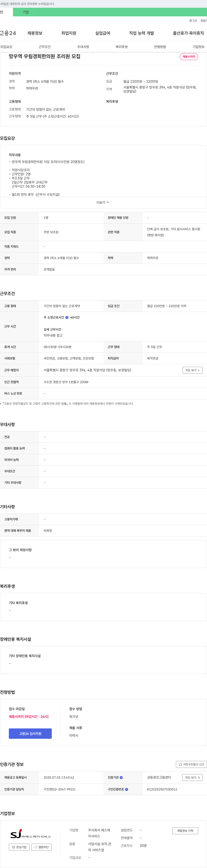Open the 채용정보 menu
Viewport: 207px width, 868px height.
click(x=35, y=33)
